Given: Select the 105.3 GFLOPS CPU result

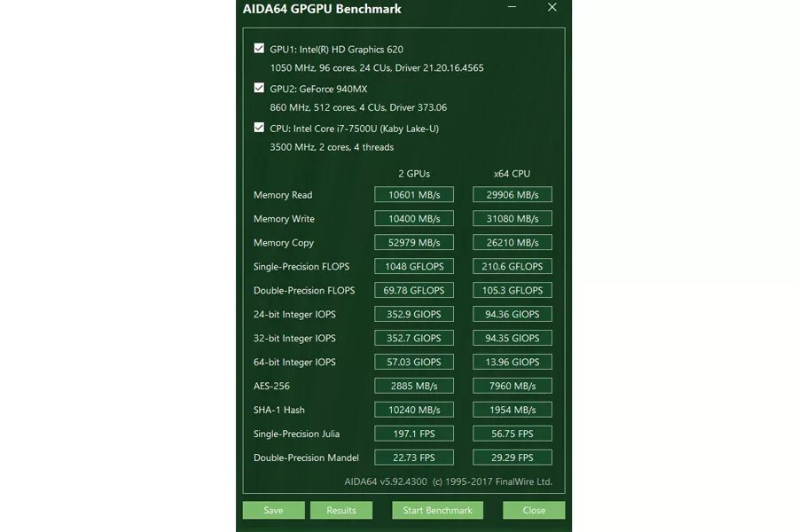Looking at the screenshot, I should tap(512, 290).
